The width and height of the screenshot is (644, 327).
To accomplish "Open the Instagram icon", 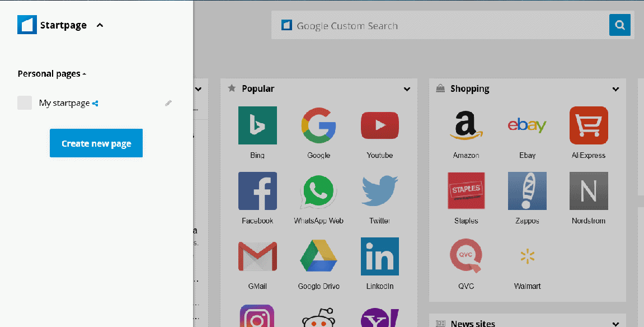I will [257, 315].
